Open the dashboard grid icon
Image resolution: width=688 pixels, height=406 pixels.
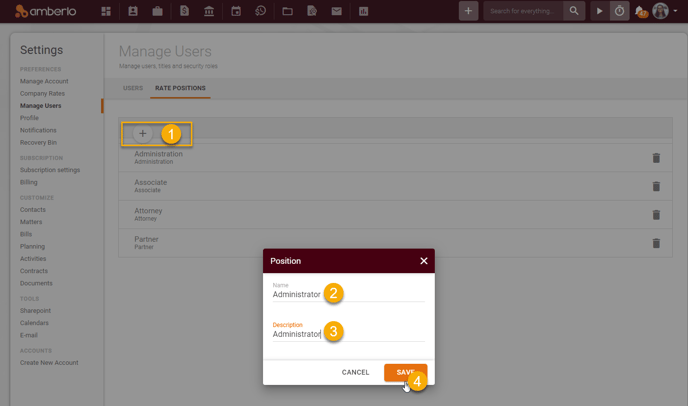coord(106,11)
